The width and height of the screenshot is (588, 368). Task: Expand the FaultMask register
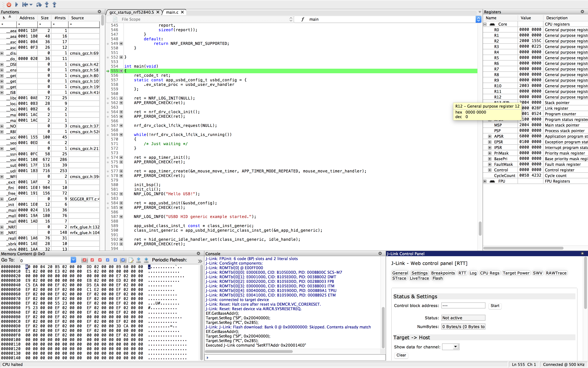[x=490, y=165]
